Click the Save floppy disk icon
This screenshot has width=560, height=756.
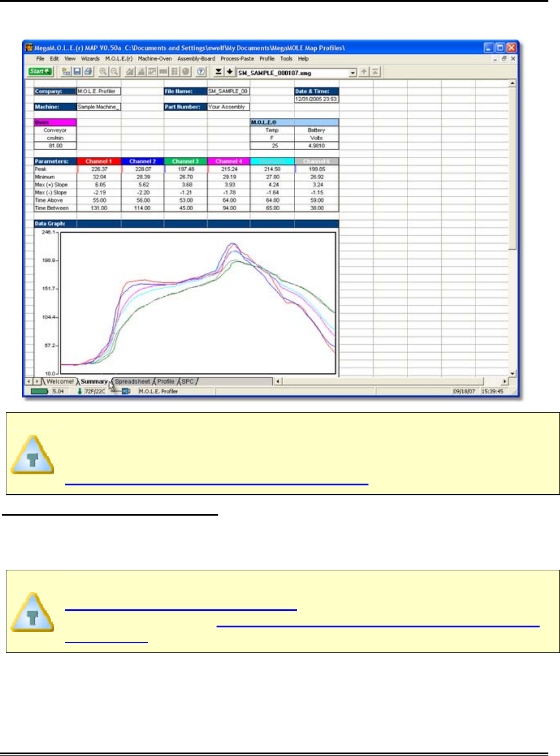[x=77, y=72]
